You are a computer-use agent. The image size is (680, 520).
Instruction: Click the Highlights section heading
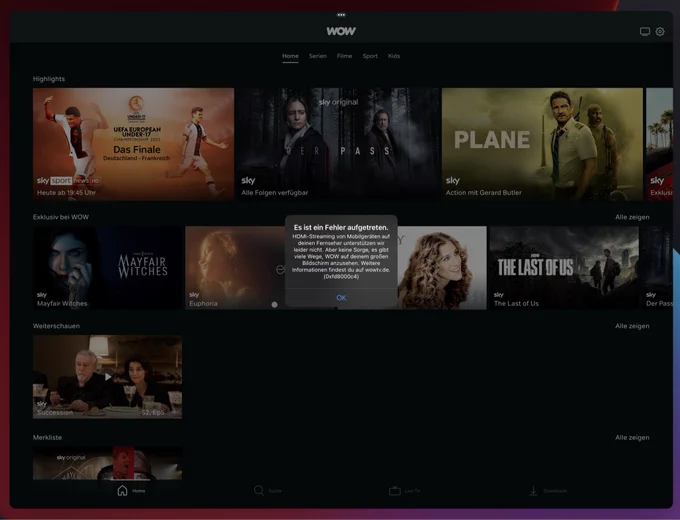(49, 79)
